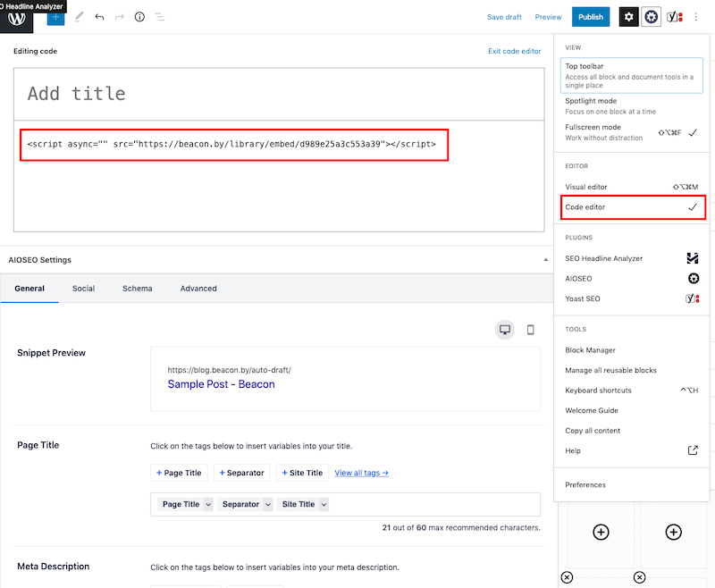The height and width of the screenshot is (588, 715).
Task: Undo the last change
Action: 99,17
